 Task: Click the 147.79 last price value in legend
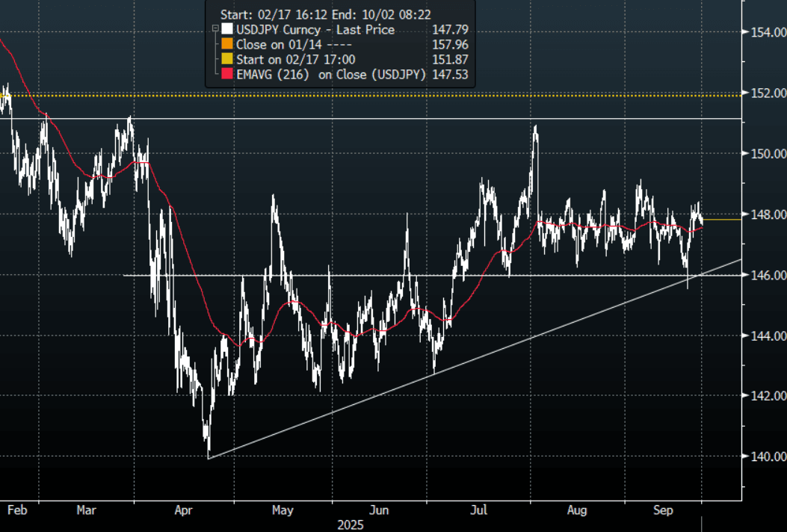click(451, 30)
